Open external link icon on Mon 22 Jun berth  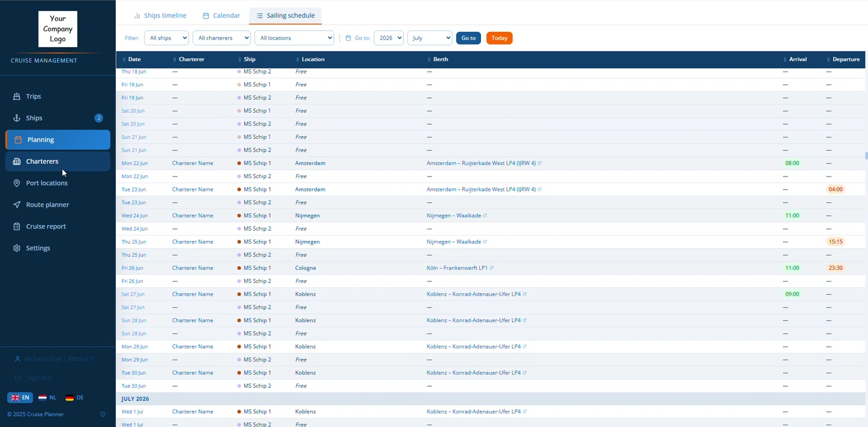pyautogui.click(x=539, y=163)
